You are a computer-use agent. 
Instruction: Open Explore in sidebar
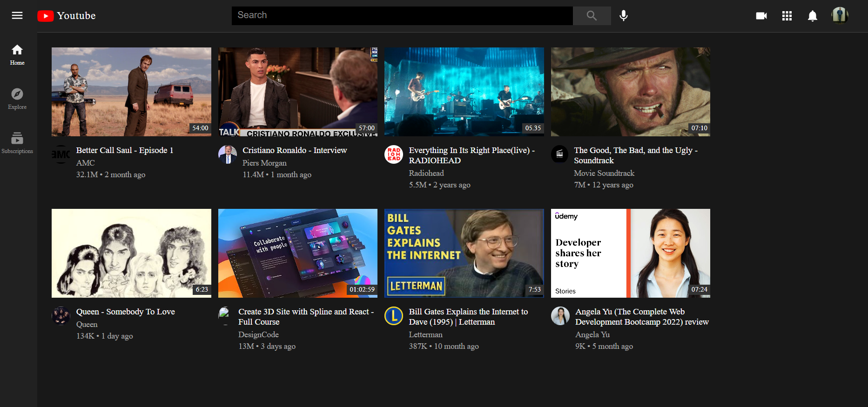point(17,99)
